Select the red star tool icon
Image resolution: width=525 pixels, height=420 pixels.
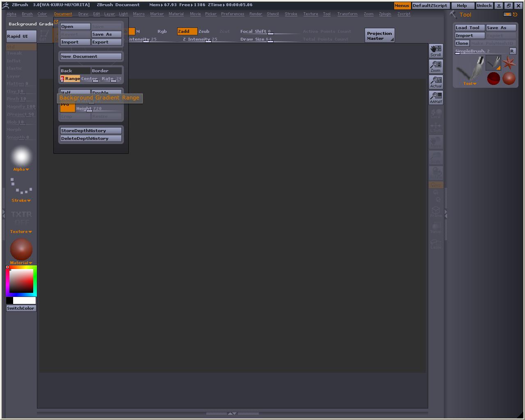(509, 63)
